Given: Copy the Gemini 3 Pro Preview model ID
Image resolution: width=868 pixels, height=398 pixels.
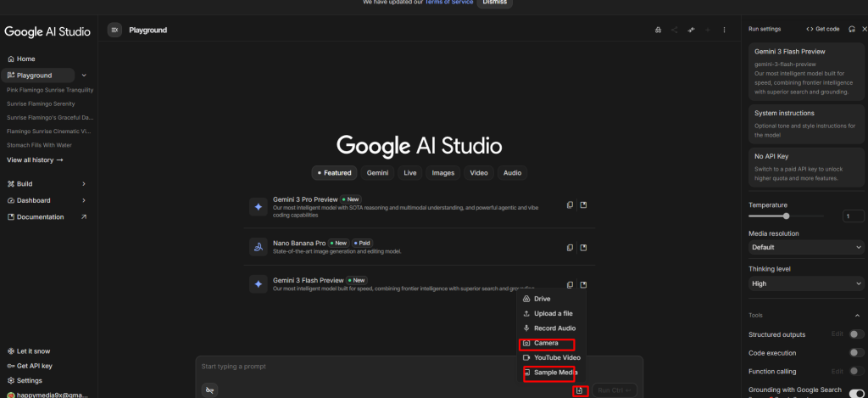Looking at the screenshot, I should point(570,205).
